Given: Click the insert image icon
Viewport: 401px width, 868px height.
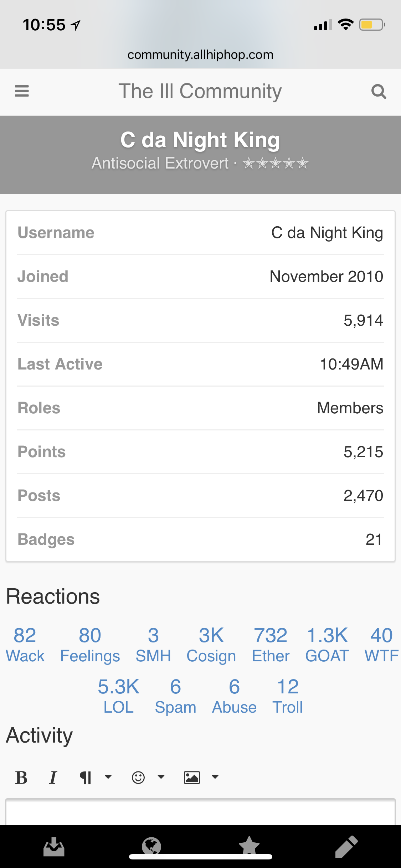Looking at the screenshot, I should coord(192,777).
